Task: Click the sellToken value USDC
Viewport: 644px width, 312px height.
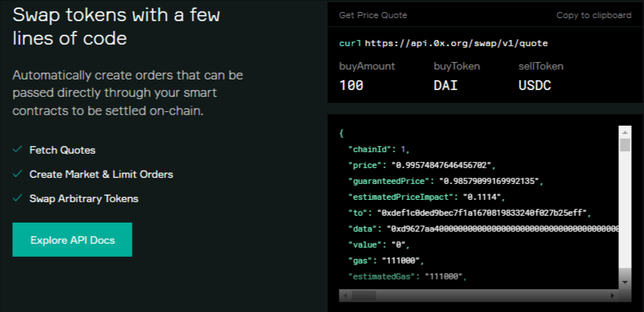Action: [535, 86]
